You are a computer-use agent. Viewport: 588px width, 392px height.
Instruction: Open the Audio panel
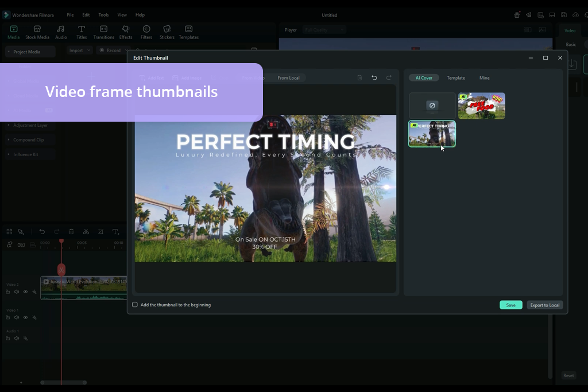tap(61, 32)
